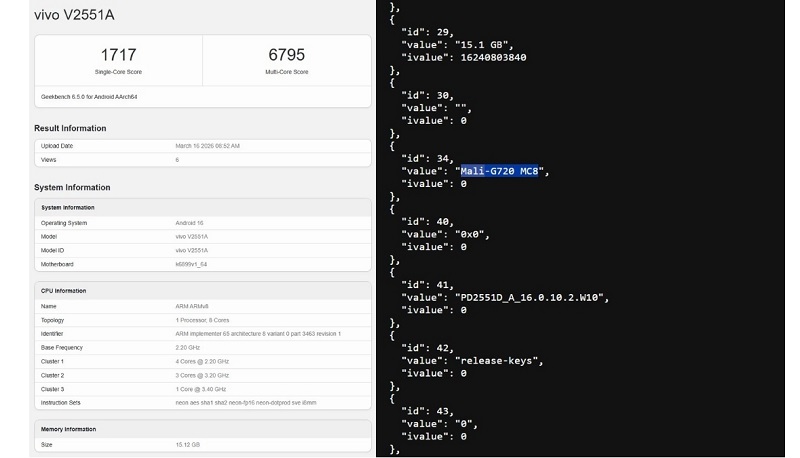Select the multi-core score "6795"
Viewport: 800px width, 458px height.
pos(287,55)
